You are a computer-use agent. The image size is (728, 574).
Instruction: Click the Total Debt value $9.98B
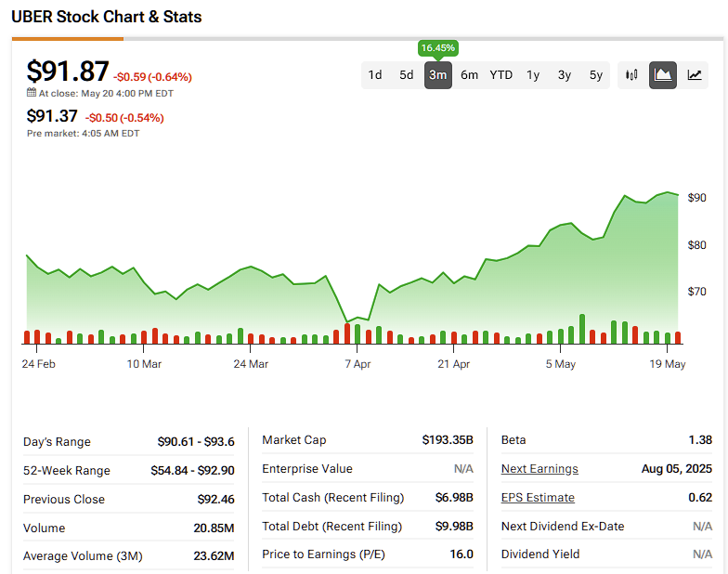coord(454,526)
